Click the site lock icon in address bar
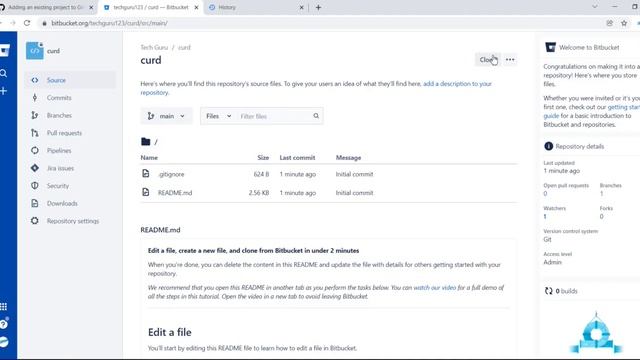 (44, 23)
